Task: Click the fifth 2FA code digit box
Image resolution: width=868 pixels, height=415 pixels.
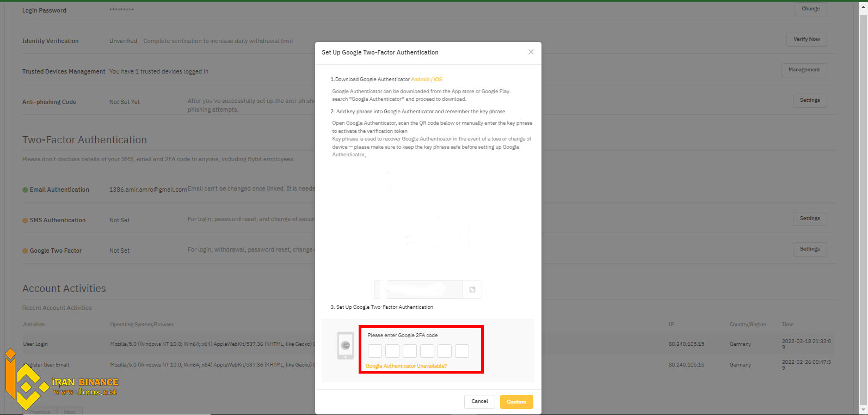Action: (445, 351)
